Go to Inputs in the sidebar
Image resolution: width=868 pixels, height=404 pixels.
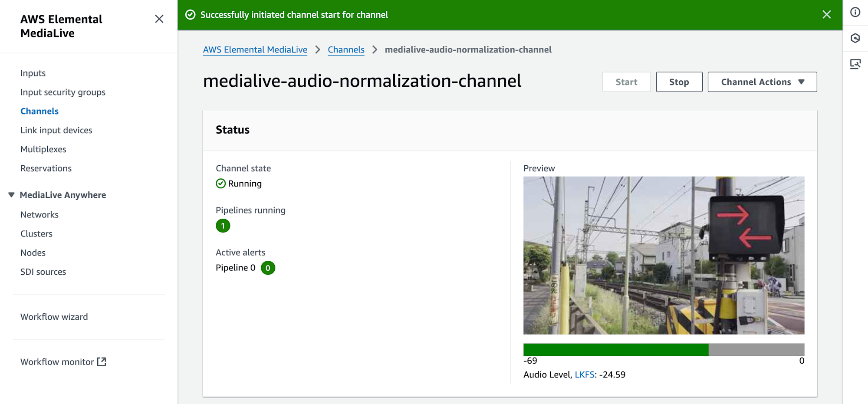tap(33, 73)
